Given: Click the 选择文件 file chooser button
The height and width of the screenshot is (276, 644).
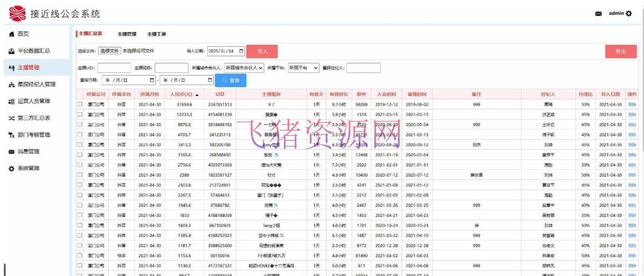Looking at the screenshot, I should 110,51.
